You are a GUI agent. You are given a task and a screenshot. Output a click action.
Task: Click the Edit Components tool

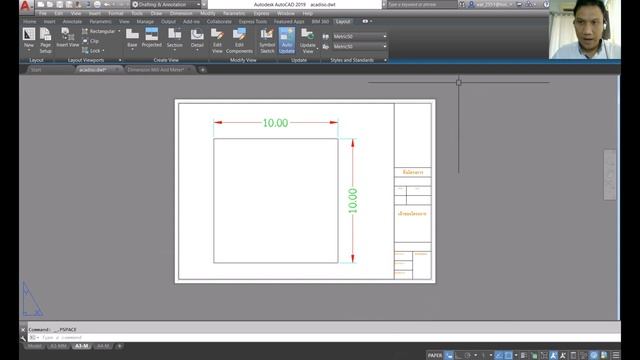click(x=239, y=40)
